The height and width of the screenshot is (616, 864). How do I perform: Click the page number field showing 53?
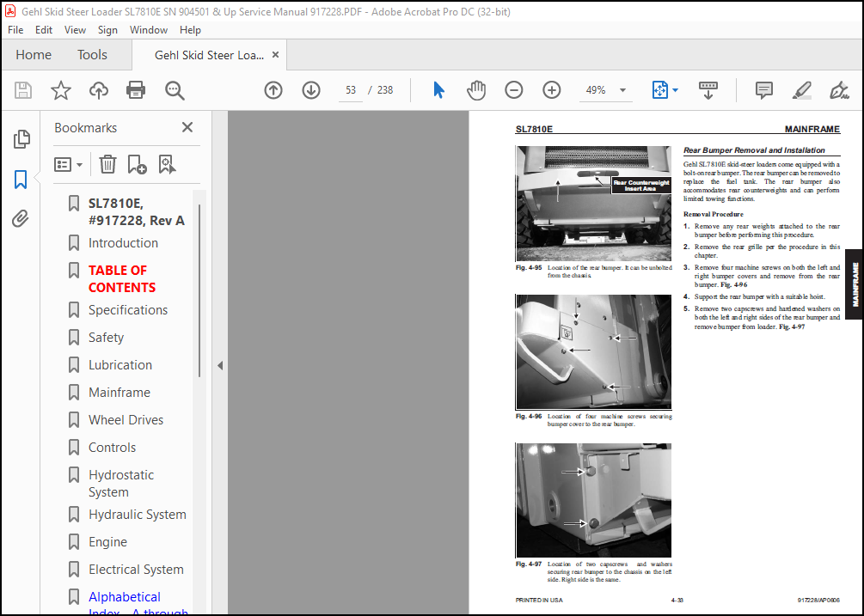point(351,90)
